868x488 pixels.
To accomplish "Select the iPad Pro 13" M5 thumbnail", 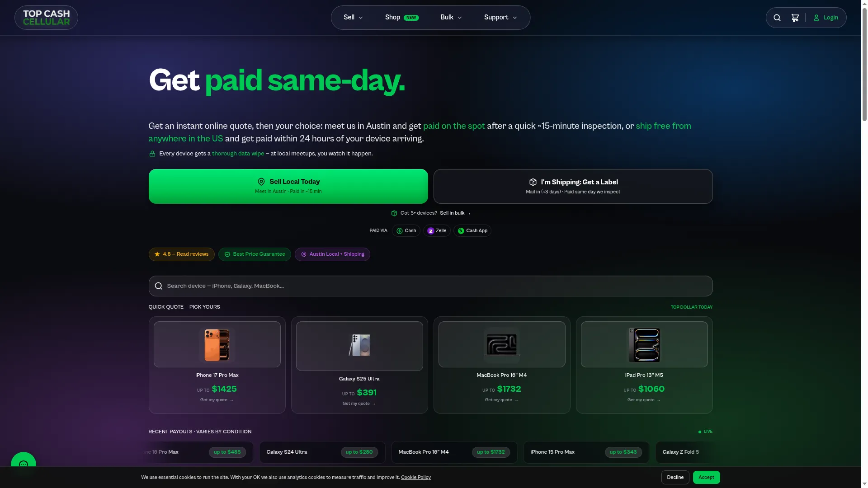I will pos(644,344).
